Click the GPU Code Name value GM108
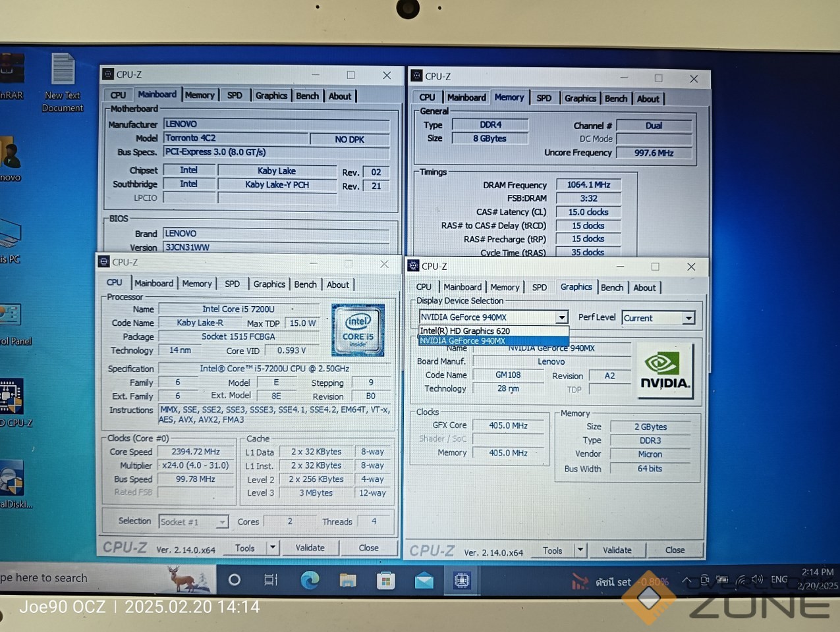 pyautogui.click(x=508, y=375)
